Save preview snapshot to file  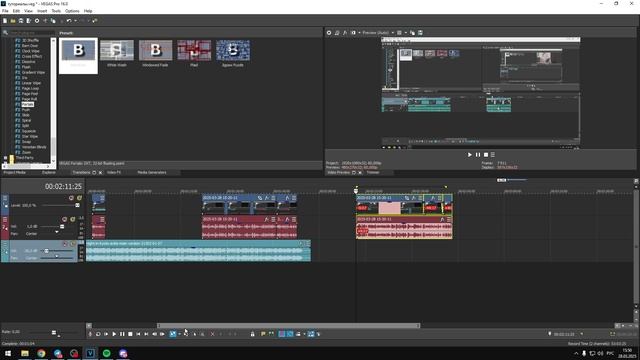(x=420, y=33)
